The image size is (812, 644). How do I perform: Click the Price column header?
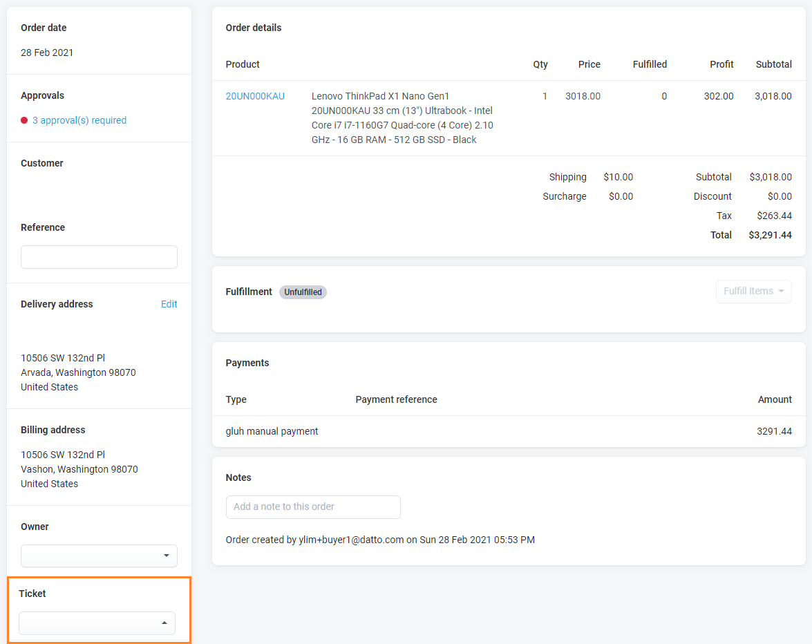(x=589, y=64)
